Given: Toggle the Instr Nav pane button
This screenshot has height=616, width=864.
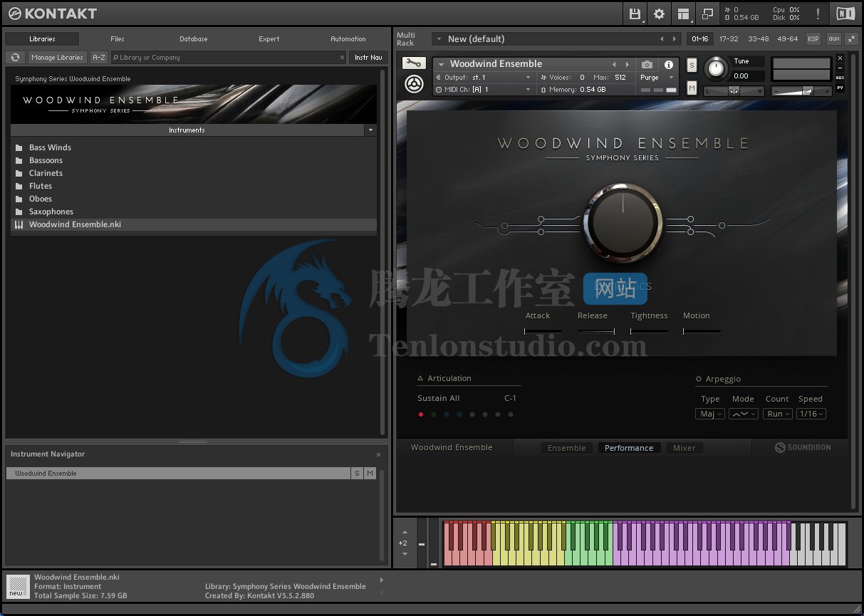Looking at the screenshot, I should point(368,58).
